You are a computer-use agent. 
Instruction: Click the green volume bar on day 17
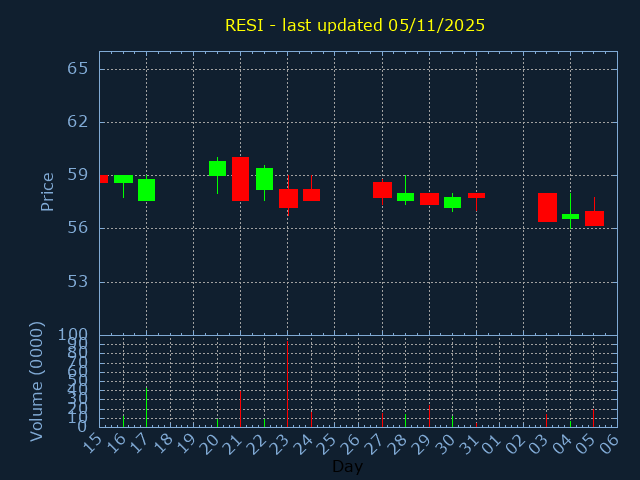[x=146, y=408]
